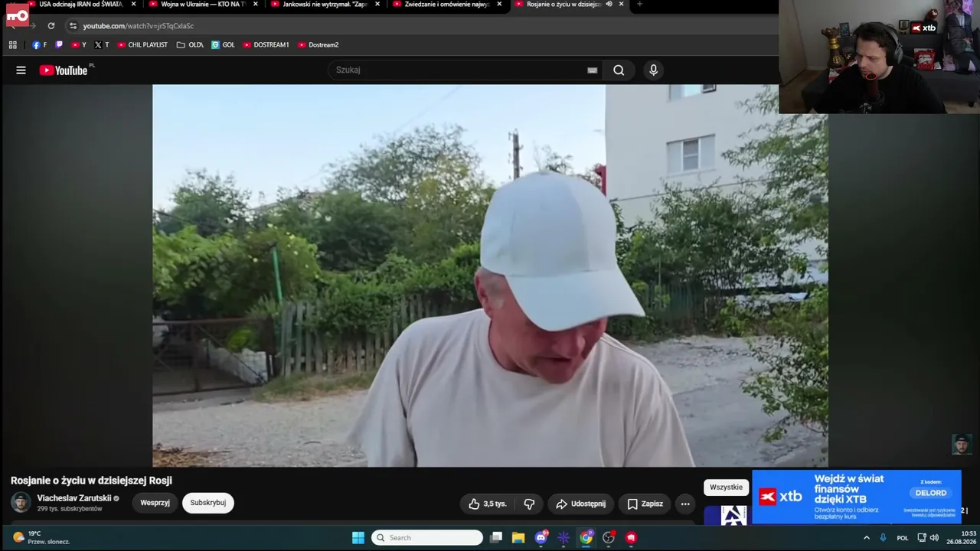The height and width of the screenshot is (551, 980).
Task: Open the on-screen keyboard in search box
Action: [x=592, y=70]
